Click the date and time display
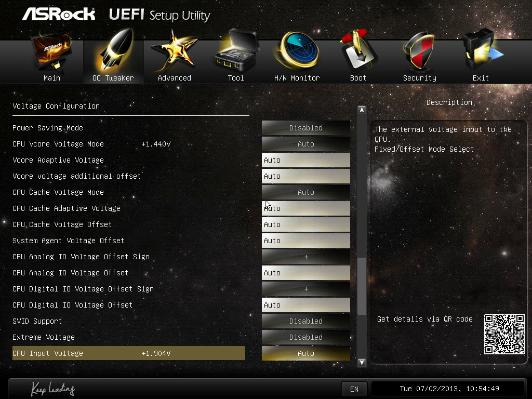Image resolution: width=532 pixels, height=399 pixels. [449, 389]
